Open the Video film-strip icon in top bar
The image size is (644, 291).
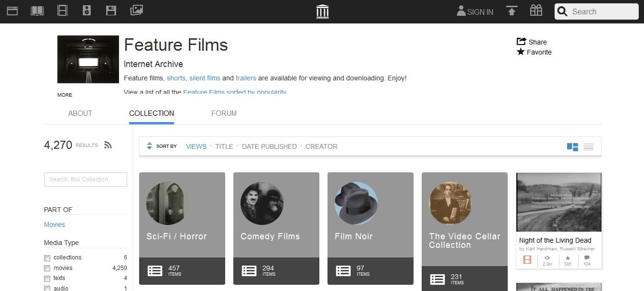coord(62,11)
